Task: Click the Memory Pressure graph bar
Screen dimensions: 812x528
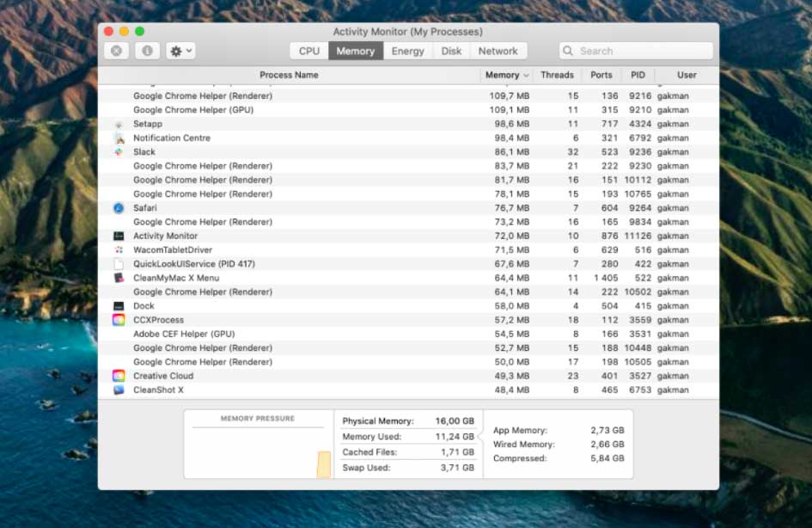Action: click(324, 464)
